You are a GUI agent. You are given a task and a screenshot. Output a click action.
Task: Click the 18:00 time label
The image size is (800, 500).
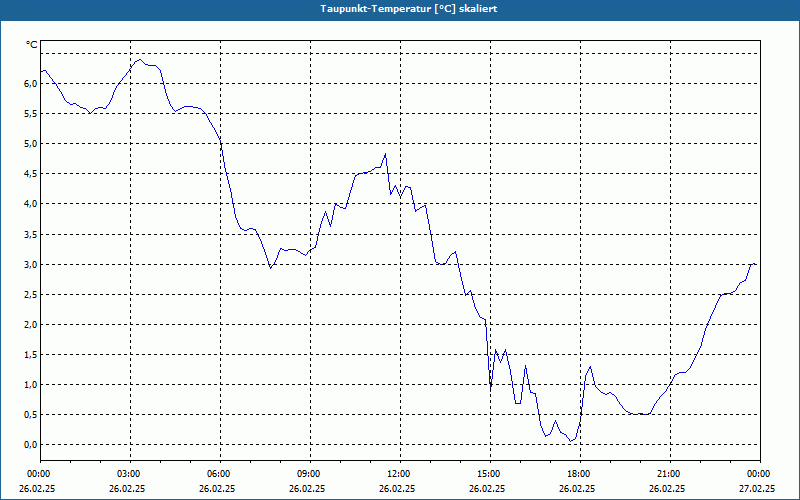pyautogui.click(x=580, y=474)
